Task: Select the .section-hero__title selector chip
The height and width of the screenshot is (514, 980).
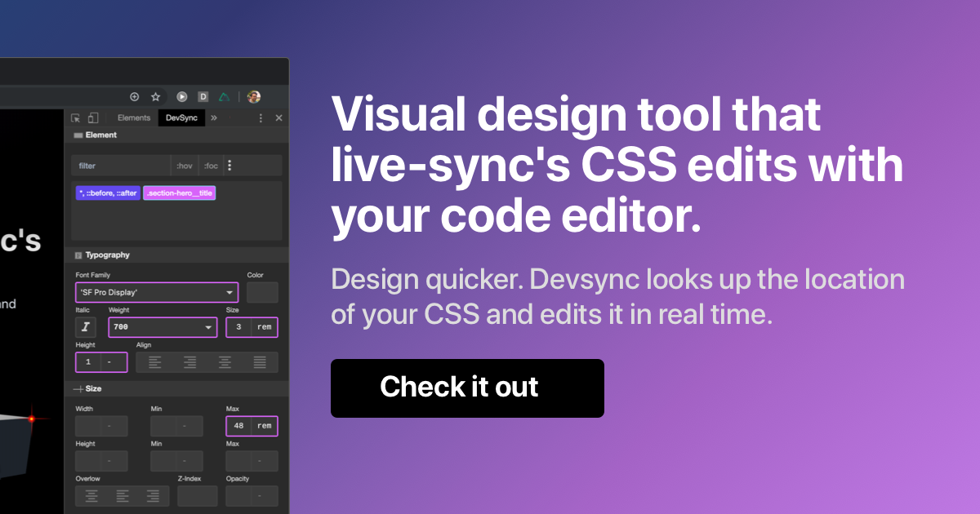Action: click(x=180, y=193)
